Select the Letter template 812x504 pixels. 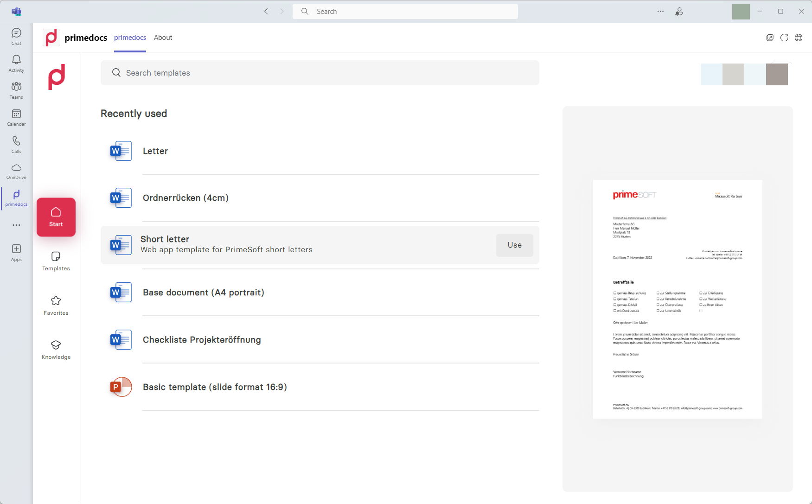320,151
